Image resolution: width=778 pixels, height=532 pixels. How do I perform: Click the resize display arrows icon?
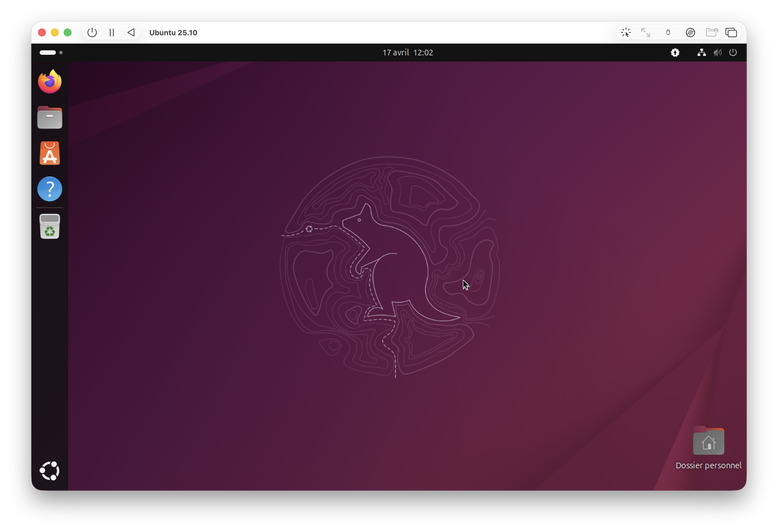646,33
